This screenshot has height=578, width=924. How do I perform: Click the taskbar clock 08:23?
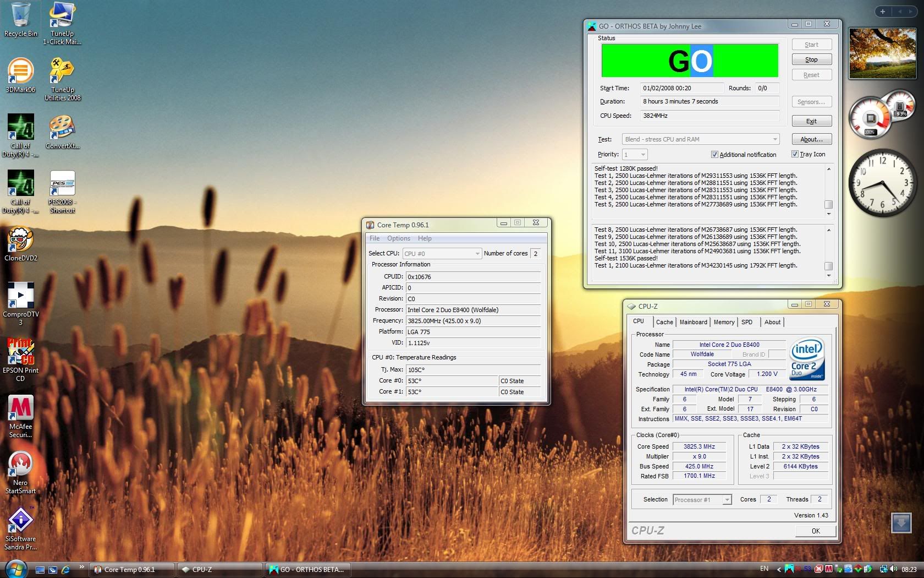coord(909,570)
